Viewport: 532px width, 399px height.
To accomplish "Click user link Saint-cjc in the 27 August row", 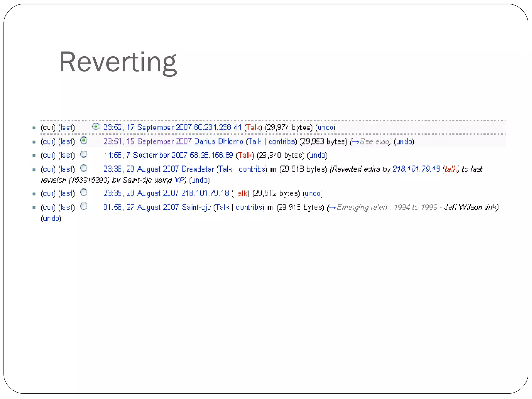I will tap(196, 207).
